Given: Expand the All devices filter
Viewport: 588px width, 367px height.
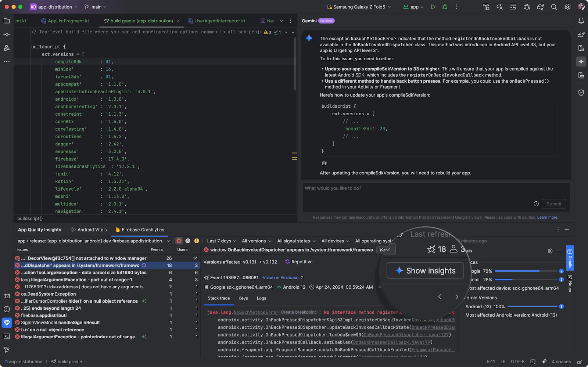Looking at the screenshot, I should click(335, 241).
